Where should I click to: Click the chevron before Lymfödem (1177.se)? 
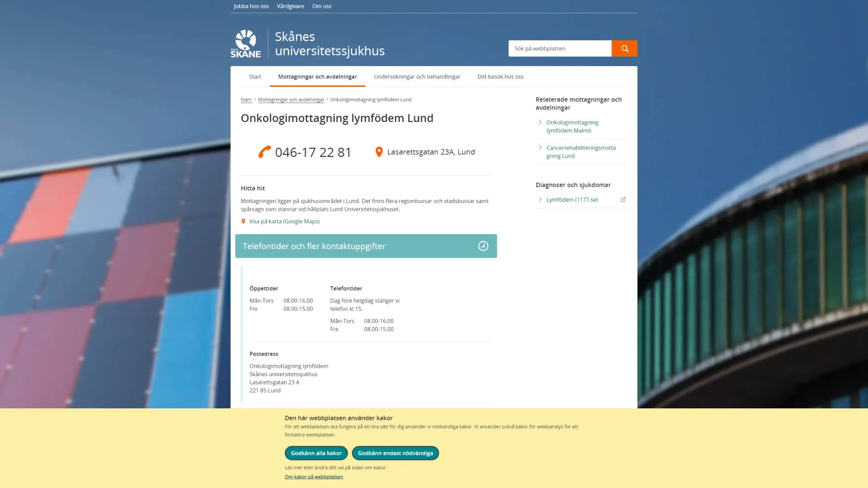pyautogui.click(x=540, y=200)
